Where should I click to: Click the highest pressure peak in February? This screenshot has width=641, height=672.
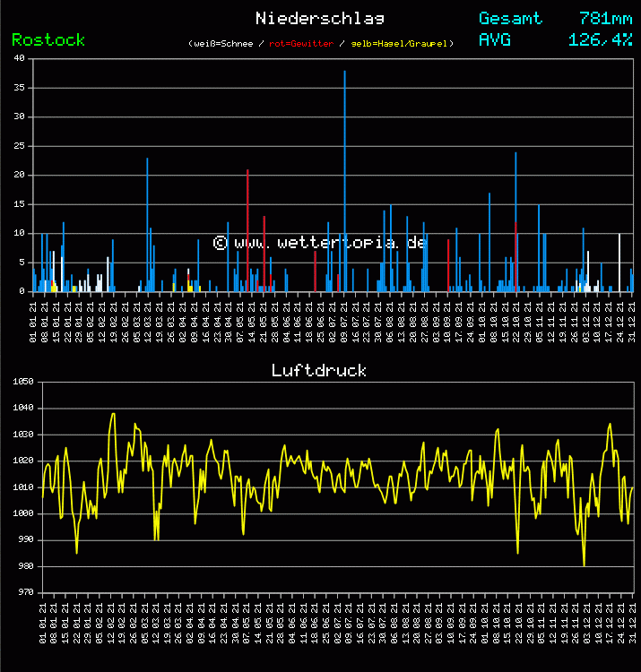point(113,414)
